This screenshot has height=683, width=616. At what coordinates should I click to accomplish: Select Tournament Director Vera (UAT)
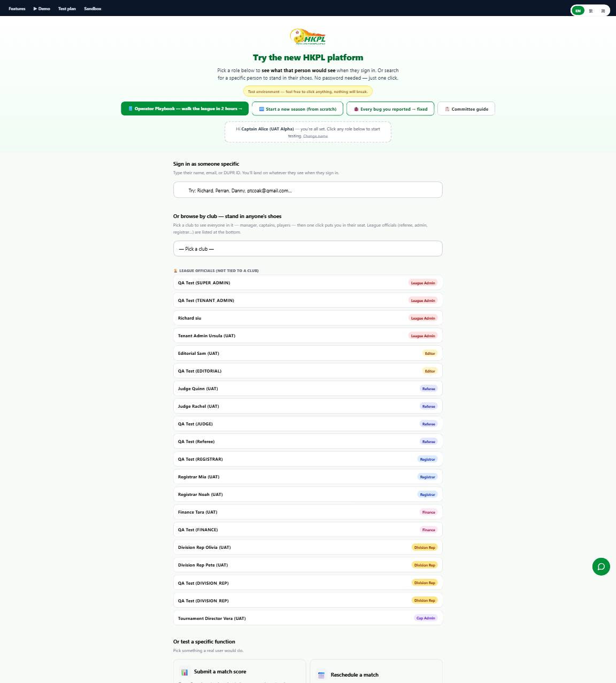point(307,618)
